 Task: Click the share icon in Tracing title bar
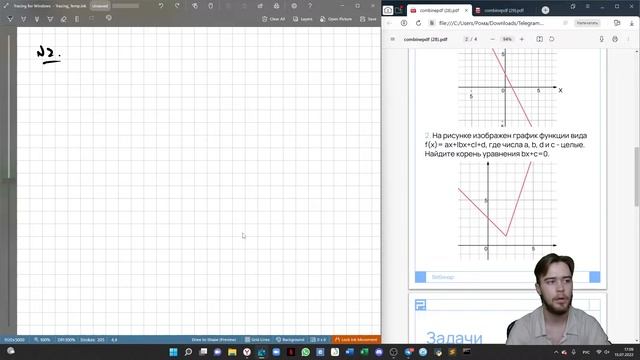[260, 6]
